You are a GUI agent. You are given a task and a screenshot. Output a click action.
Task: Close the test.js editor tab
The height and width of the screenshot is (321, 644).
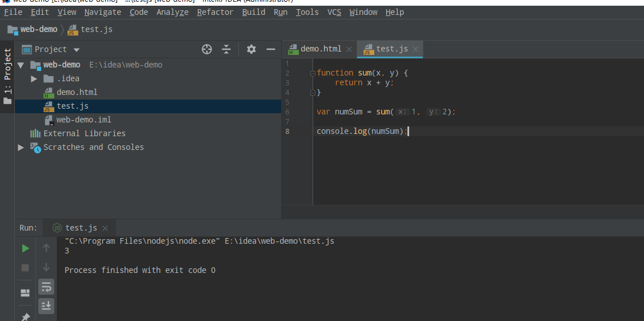pos(415,49)
